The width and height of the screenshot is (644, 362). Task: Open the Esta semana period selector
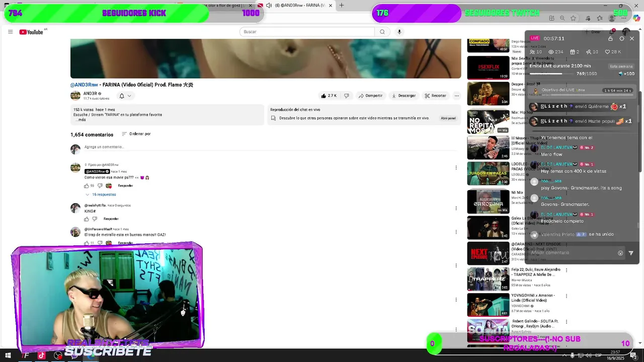[621, 66]
